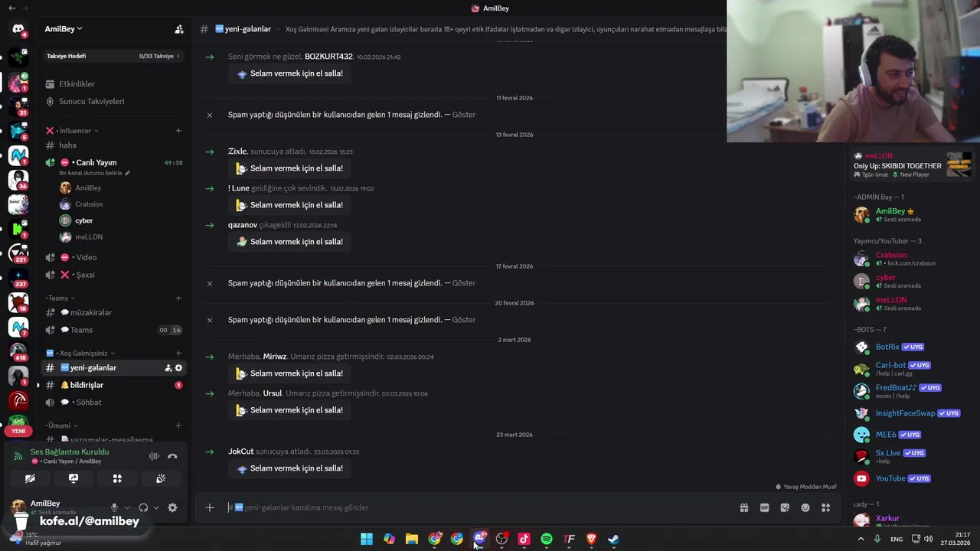
Task: Wave to ! Lune with sticker button
Action: pyautogui.click(x=289, y=205)
